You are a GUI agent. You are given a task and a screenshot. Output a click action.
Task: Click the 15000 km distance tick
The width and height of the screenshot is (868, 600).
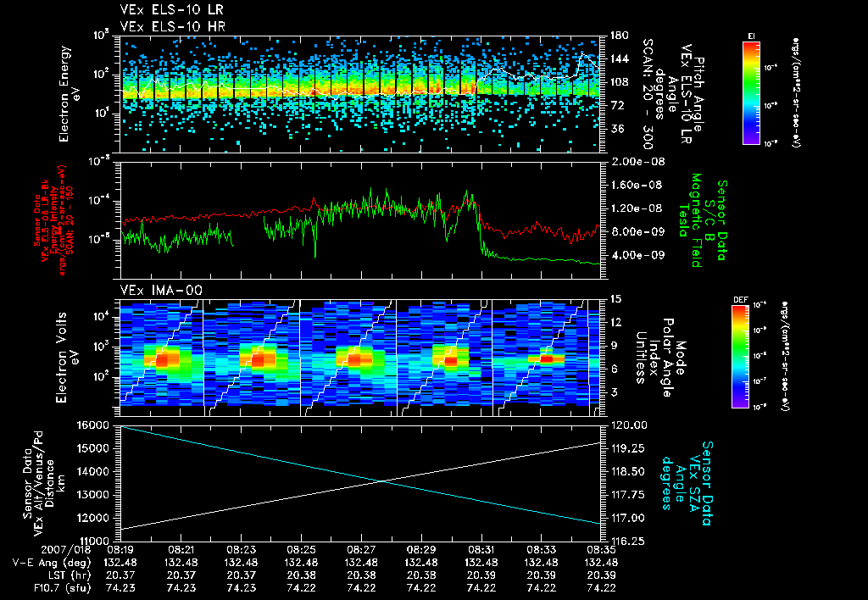tap(94, 448)
